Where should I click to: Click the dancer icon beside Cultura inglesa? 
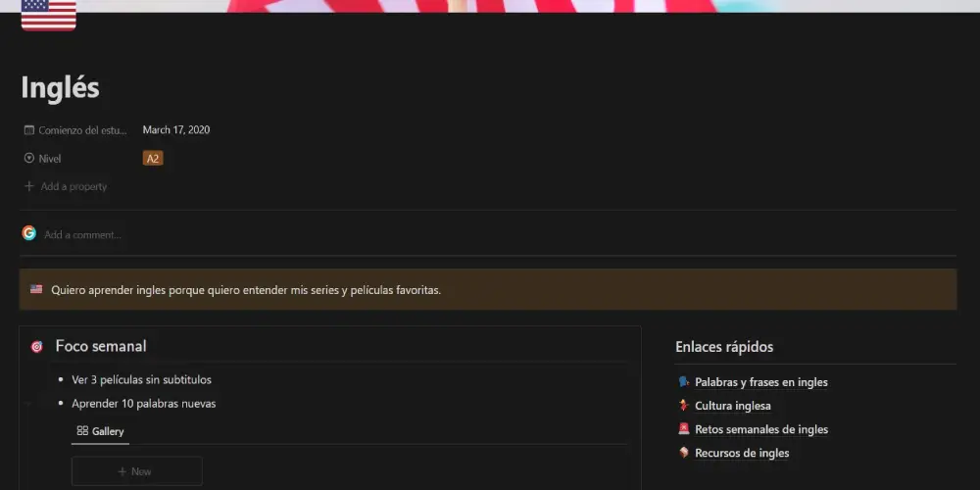(x=684, y=406)
